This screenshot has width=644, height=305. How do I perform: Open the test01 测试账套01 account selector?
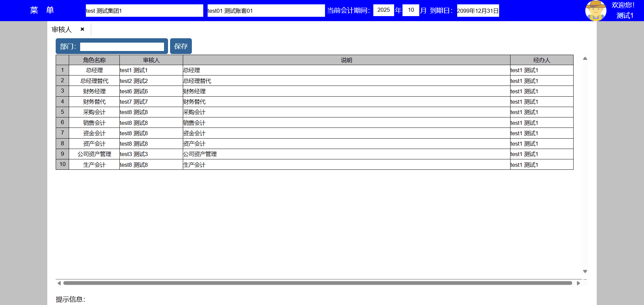click(x=266, y=11)
